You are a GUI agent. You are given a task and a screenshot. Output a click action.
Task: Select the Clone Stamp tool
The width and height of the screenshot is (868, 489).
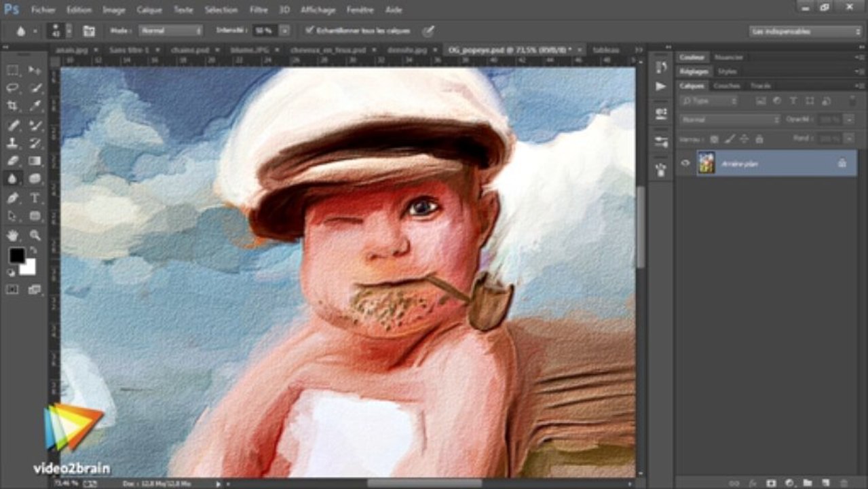click(13, 143)
